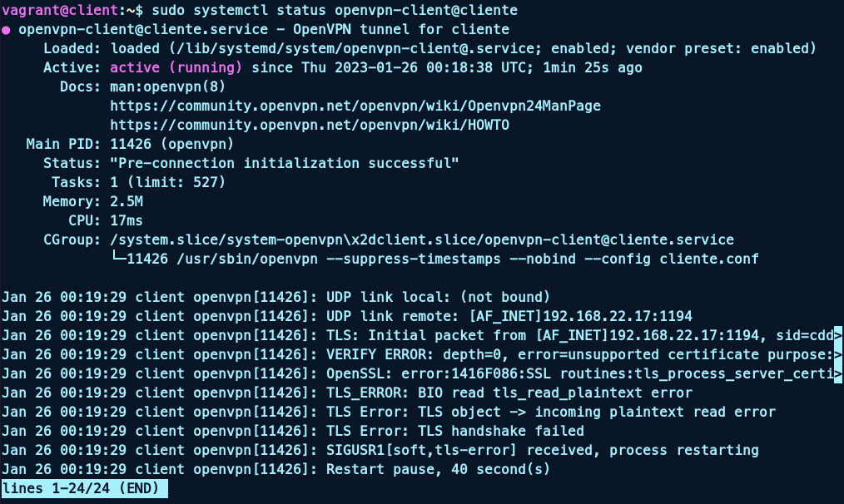Click truncation arrow on the TLS Initial packet line
This screenshot has width=844, height=504.
point(837,335)
